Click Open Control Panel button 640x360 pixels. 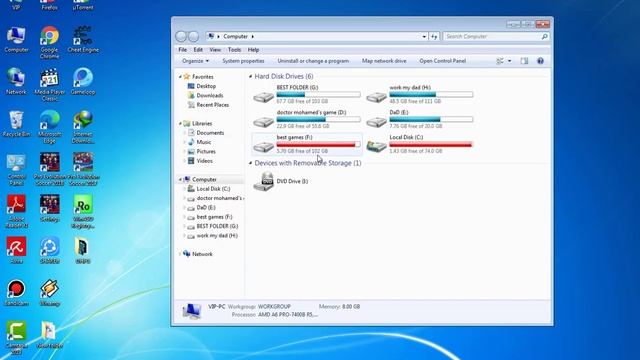click(442, 61)
